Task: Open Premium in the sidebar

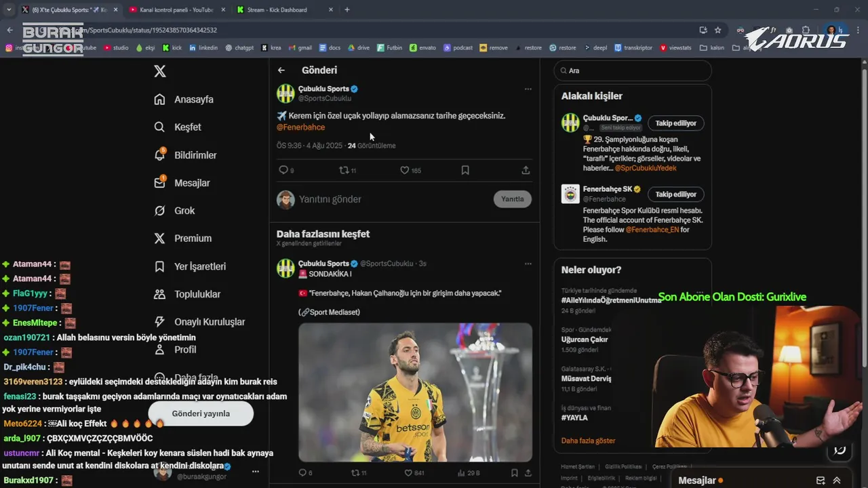Action: 182,239
